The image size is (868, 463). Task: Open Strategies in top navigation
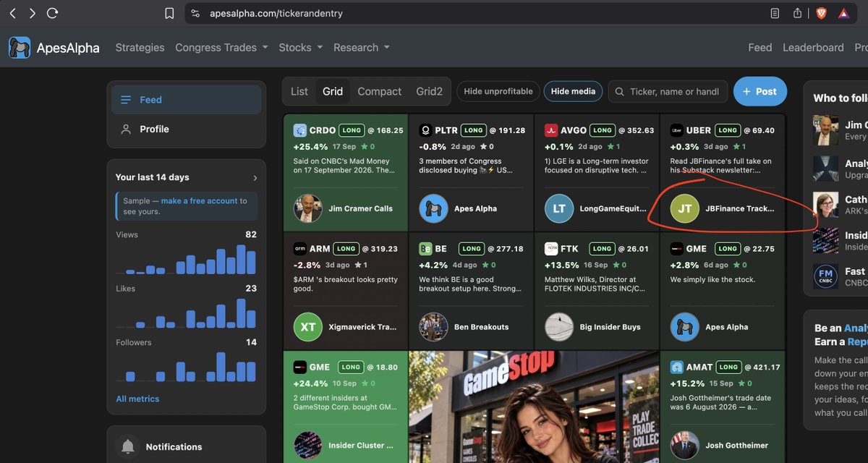coord(140,48)
